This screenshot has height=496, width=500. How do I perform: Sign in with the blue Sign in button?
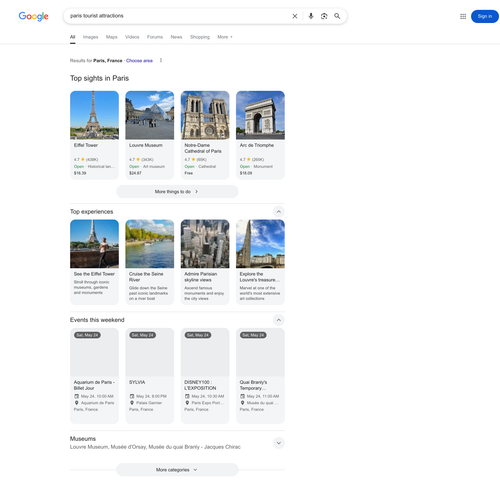click(485, 16)
